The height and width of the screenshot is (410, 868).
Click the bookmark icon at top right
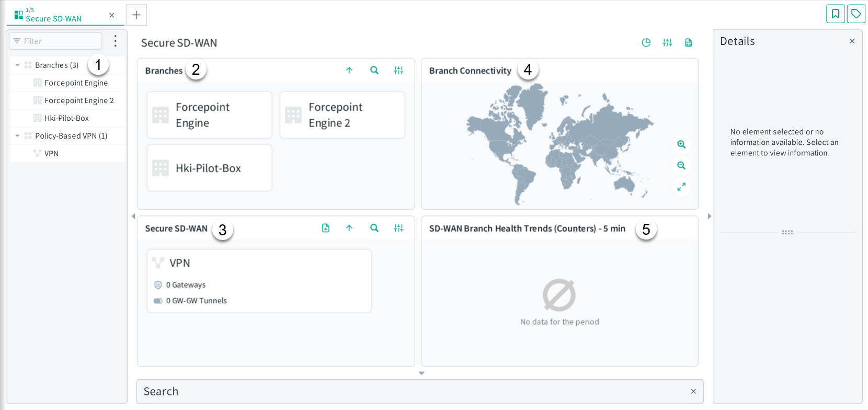(x=836, y=14)
